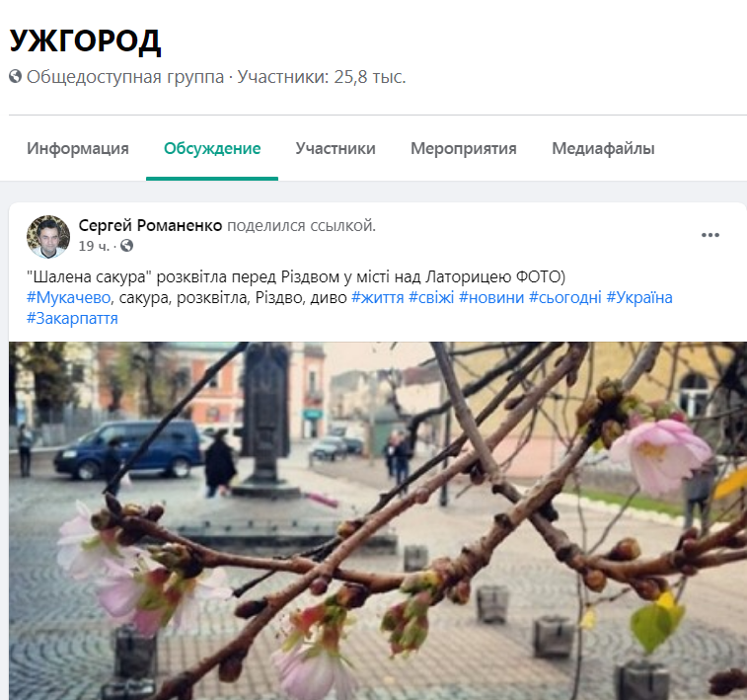Click the 19 ч. post timestamp
Viewport: 747px width, 700px height.
click(x=94, y=246)
